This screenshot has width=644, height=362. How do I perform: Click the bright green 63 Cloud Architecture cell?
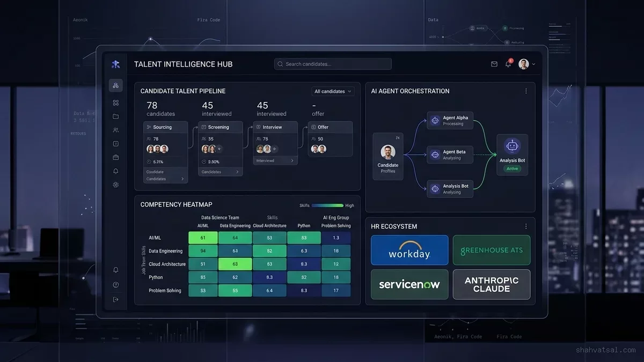(235, 264)
